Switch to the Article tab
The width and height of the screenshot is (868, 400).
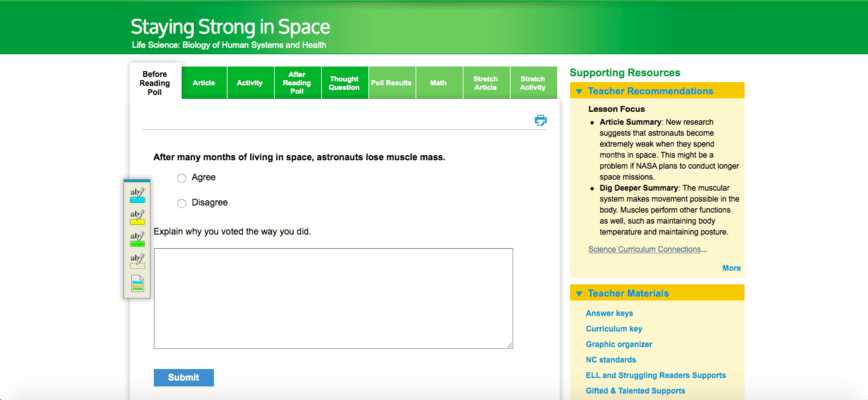(204, 83)
